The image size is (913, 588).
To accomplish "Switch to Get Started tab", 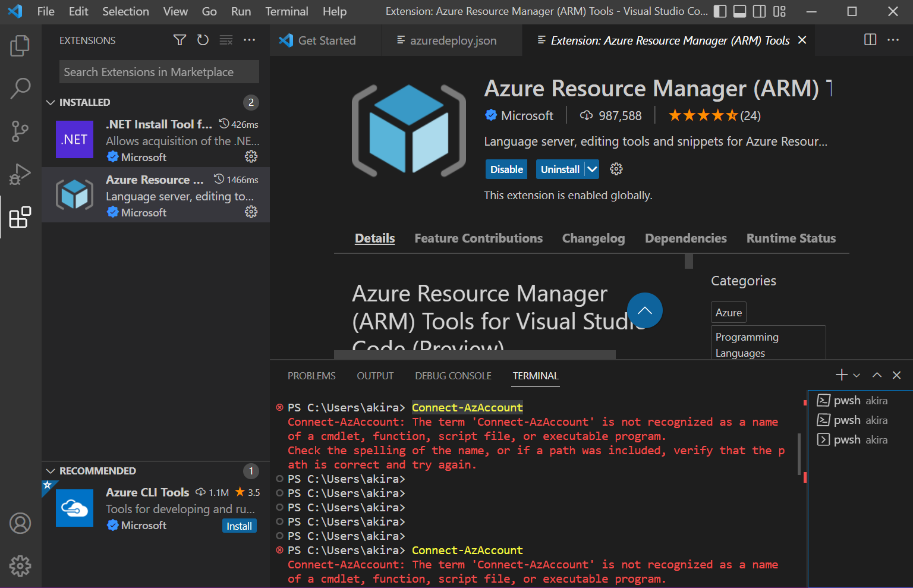I will (326, 40).
